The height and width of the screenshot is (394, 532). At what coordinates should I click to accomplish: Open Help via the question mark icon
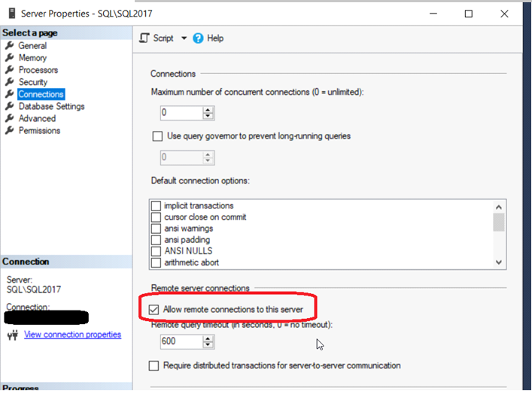[199, 38]
